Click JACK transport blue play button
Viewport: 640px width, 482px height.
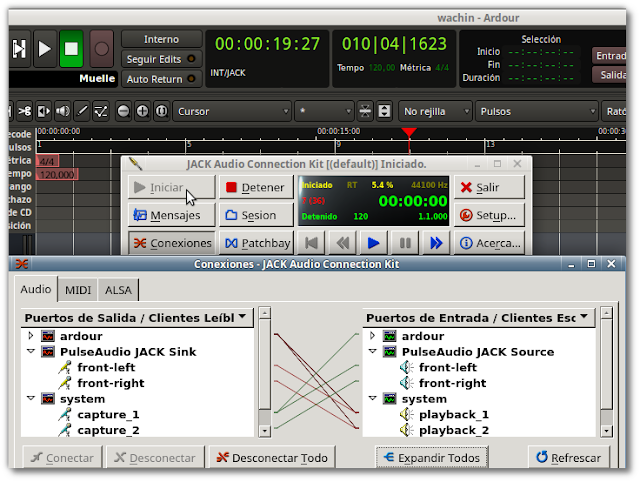coord(373,243)
